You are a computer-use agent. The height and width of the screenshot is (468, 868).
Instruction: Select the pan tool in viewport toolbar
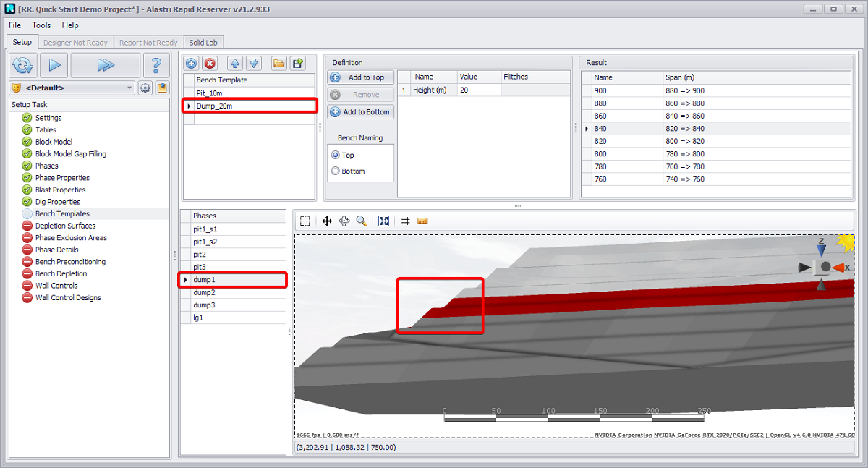tap(327, 221)
